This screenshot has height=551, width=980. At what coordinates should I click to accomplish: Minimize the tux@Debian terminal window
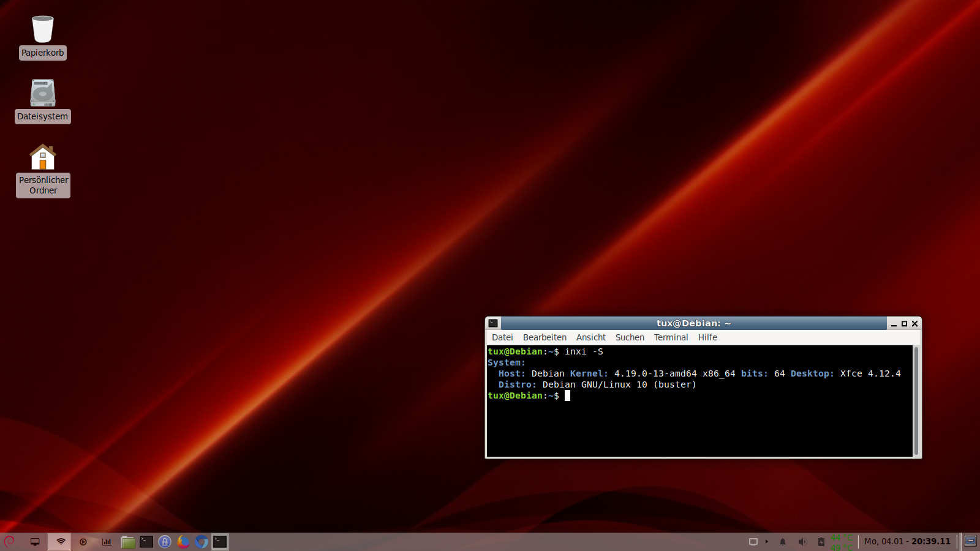point(894,324)
